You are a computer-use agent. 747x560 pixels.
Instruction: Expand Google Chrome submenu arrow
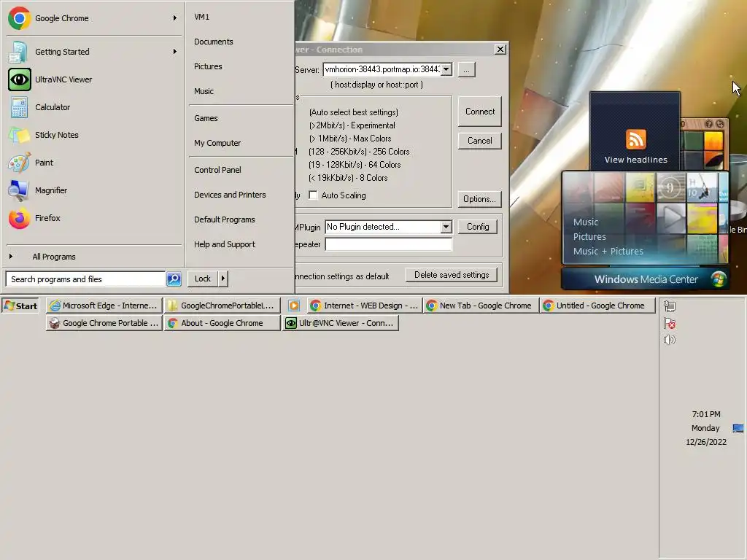pos(175,18)
